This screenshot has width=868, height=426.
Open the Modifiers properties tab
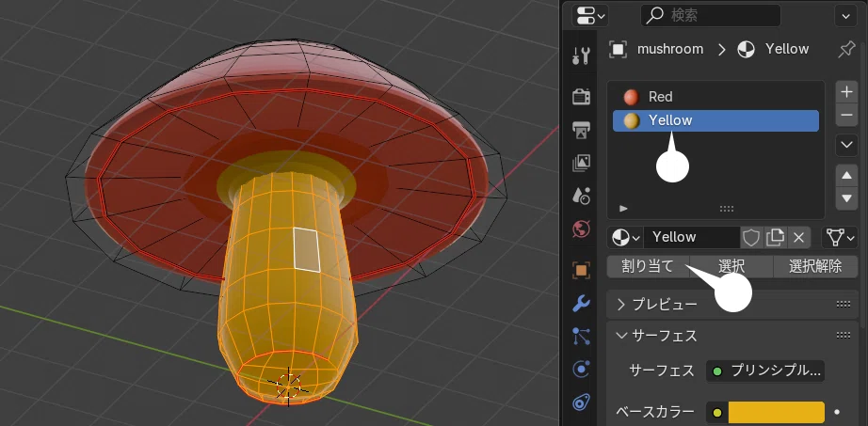[581, 303]
